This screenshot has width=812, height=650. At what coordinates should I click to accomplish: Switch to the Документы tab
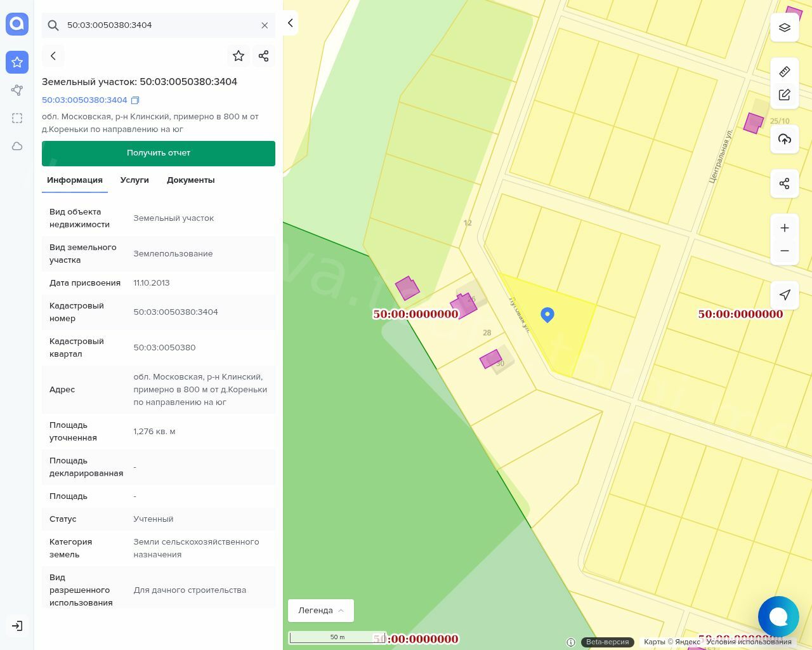190,180
